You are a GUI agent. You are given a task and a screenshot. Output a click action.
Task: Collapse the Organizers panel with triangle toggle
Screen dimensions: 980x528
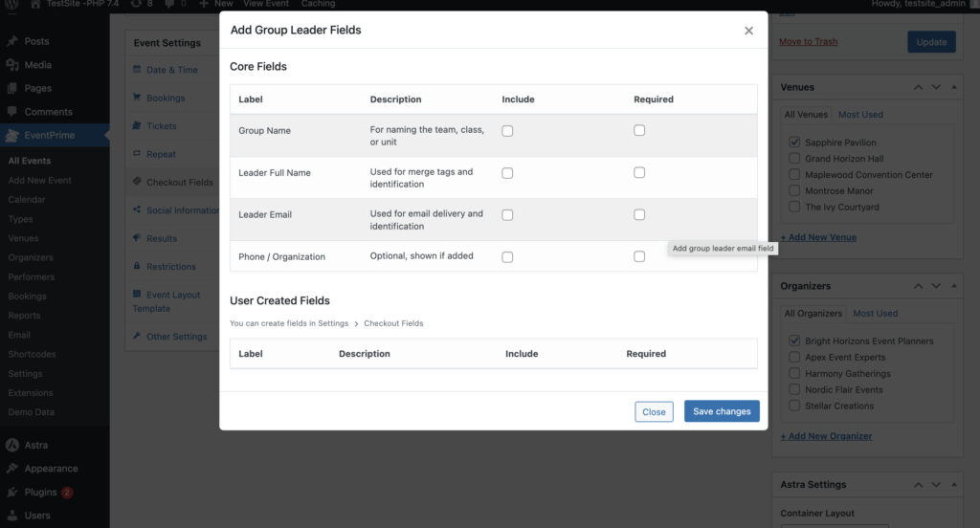point(953,286)
